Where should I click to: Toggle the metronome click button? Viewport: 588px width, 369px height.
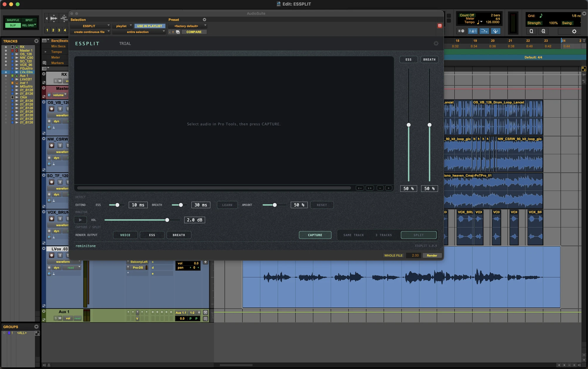pos(473,31)
